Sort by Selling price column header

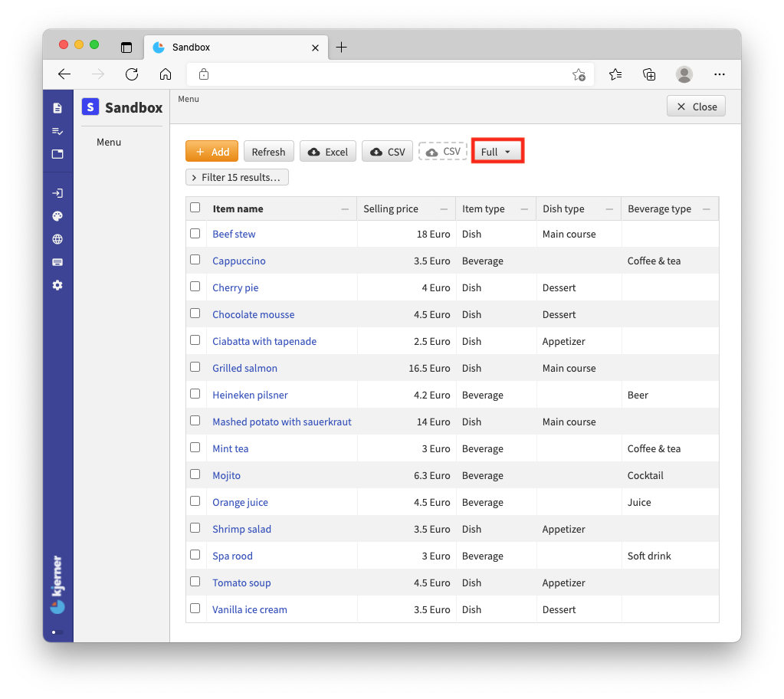[391, 209]
